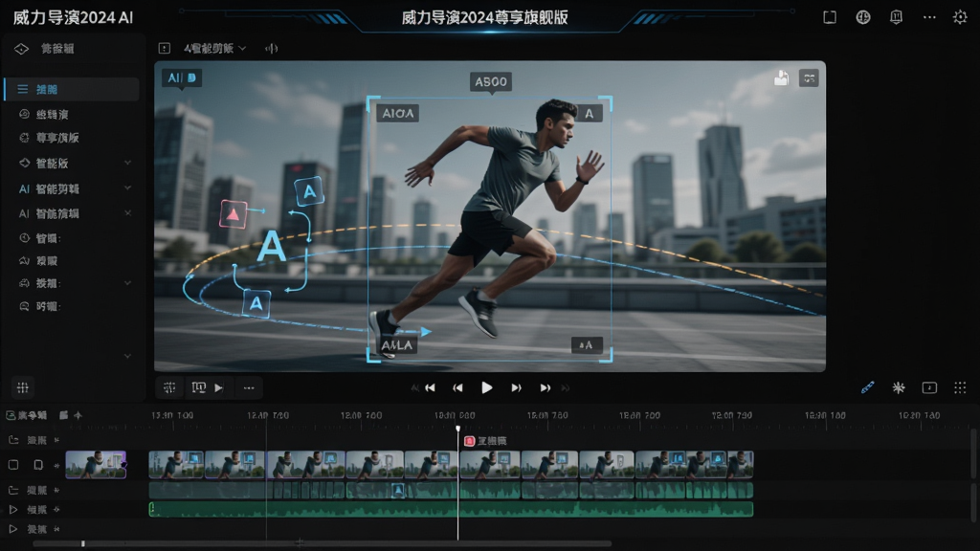The image size is (980, 551).
Task: Click the AMLA tag at the runner's foot
Action: click(397, 344)
